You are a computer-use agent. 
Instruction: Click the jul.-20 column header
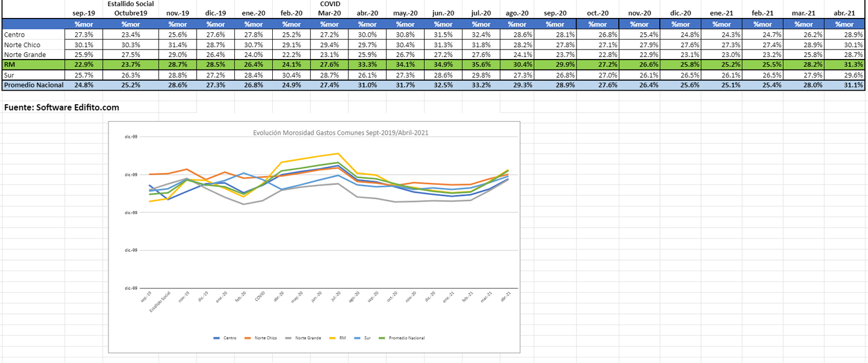pos(481,13)
